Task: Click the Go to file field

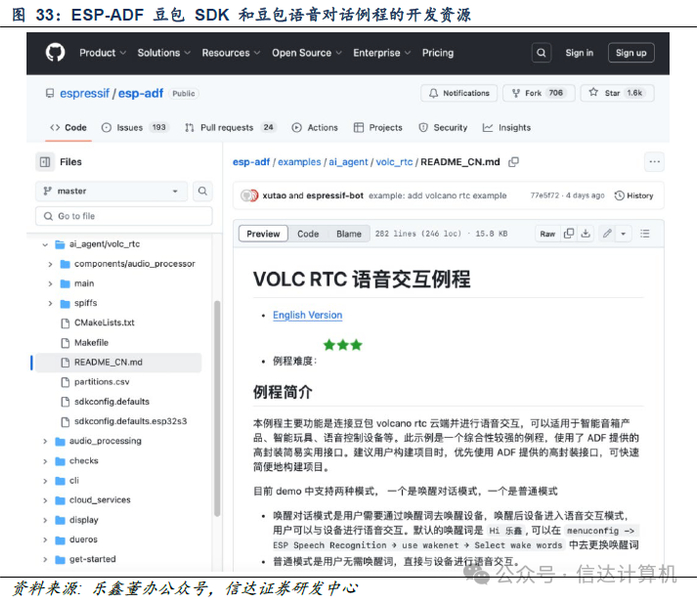Action: pyautogui.click(x=124, y=216)
